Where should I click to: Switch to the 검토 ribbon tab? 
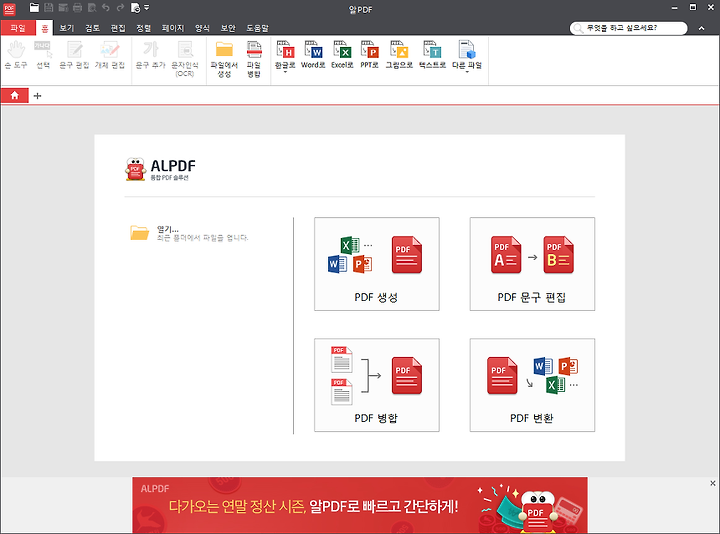(x=92, y=28)
